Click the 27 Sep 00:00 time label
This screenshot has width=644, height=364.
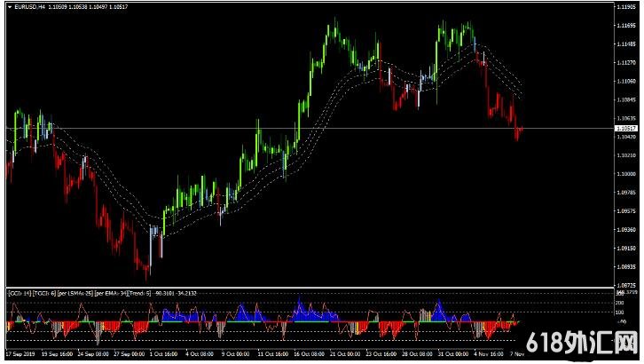(x=130, y=353)
